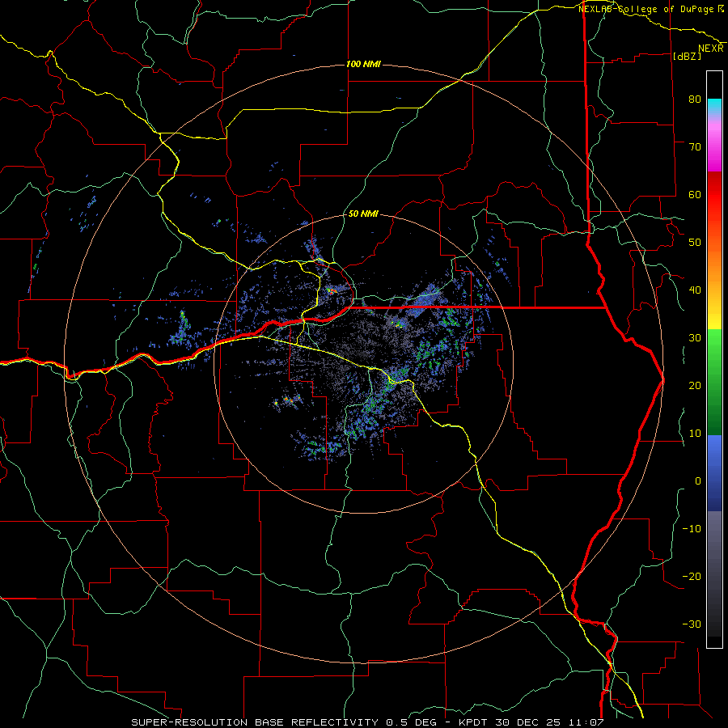Click the '100 NMI' range ring label
728x728 pixels.
click(x=363, y=64)
